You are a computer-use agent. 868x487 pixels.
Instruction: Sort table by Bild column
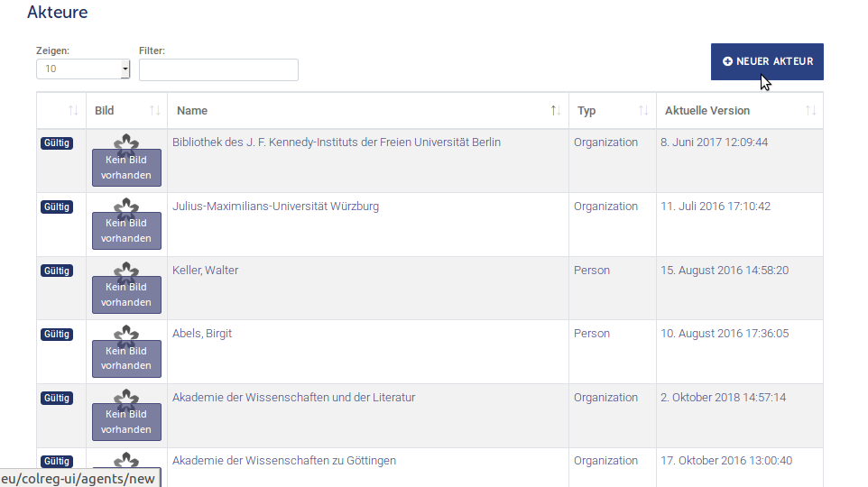(x=126, y=111)
